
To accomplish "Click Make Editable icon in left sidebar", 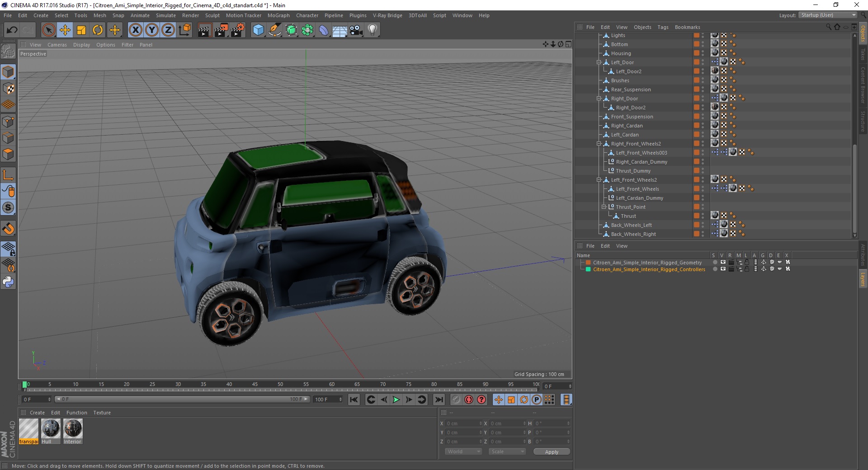I will 8,51.
